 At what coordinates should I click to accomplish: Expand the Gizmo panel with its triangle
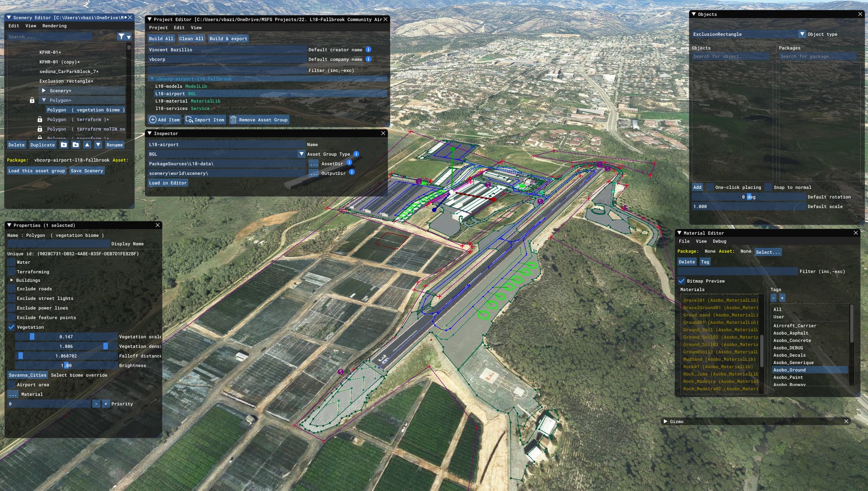[665, 421]
